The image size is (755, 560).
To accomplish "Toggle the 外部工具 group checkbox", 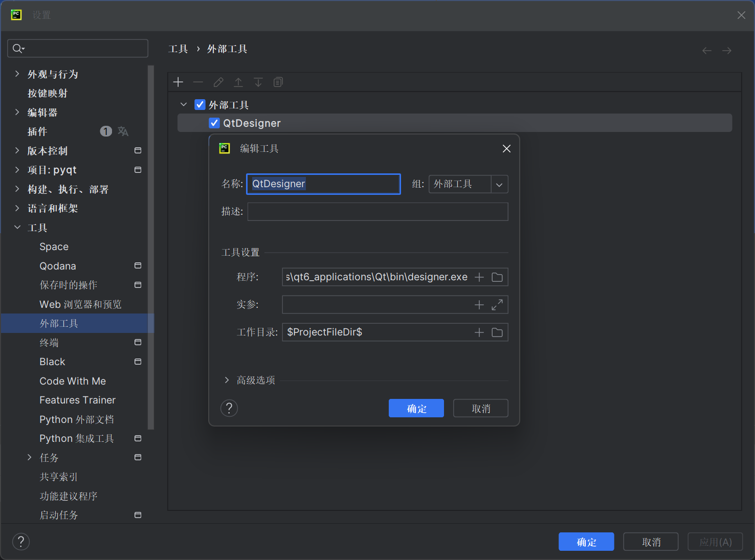I will point(200,105).
